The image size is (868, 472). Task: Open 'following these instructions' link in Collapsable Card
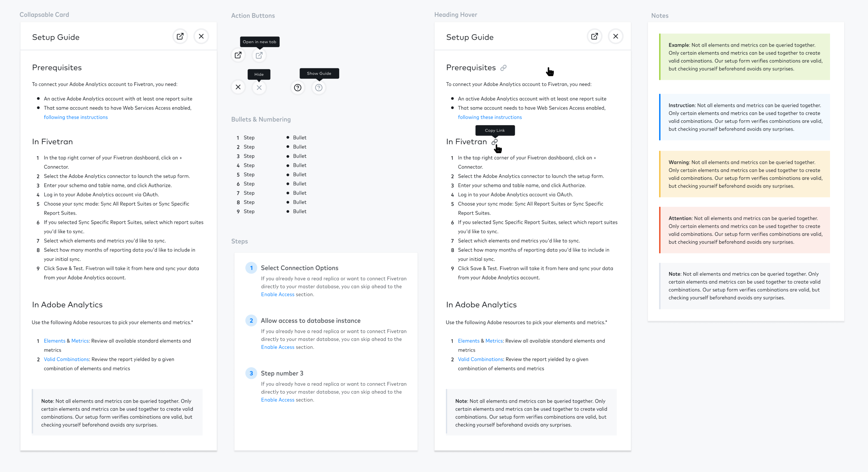pos(76,117)
